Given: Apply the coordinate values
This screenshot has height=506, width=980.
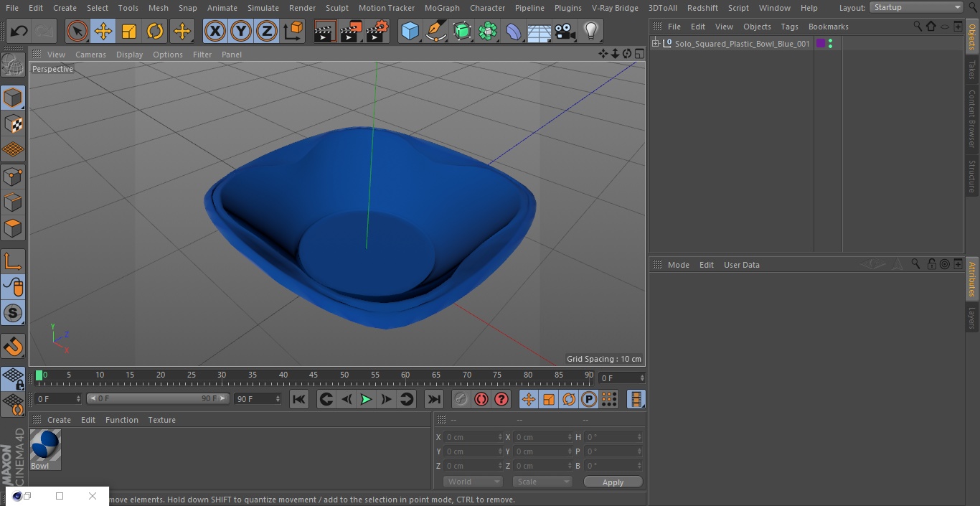Looking at the screenshot, I should pos(613,482).
